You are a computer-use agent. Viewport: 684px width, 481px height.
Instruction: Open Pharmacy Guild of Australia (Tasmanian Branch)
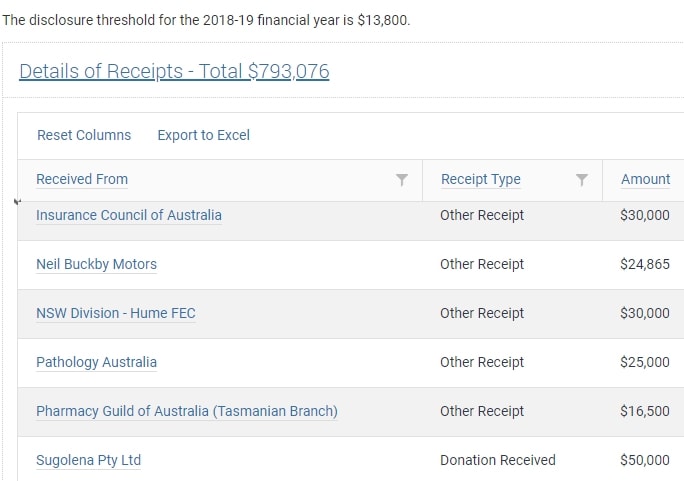coord(187,411)
